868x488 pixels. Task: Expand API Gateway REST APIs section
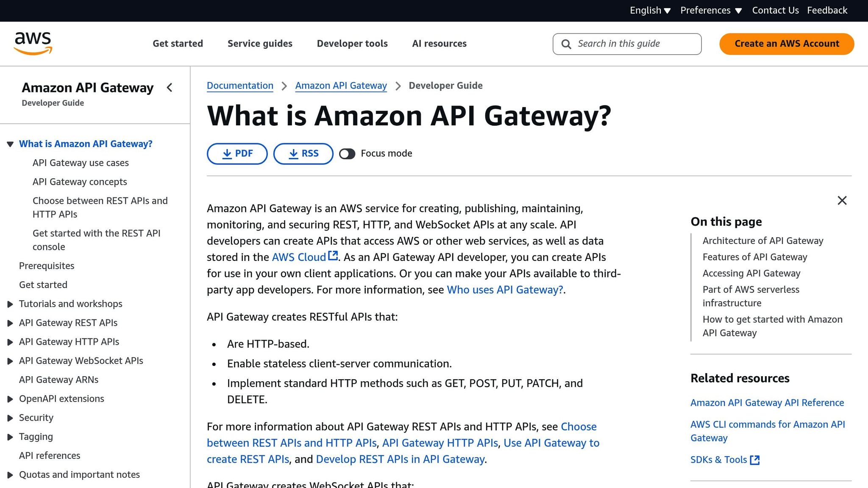(10, 323)
